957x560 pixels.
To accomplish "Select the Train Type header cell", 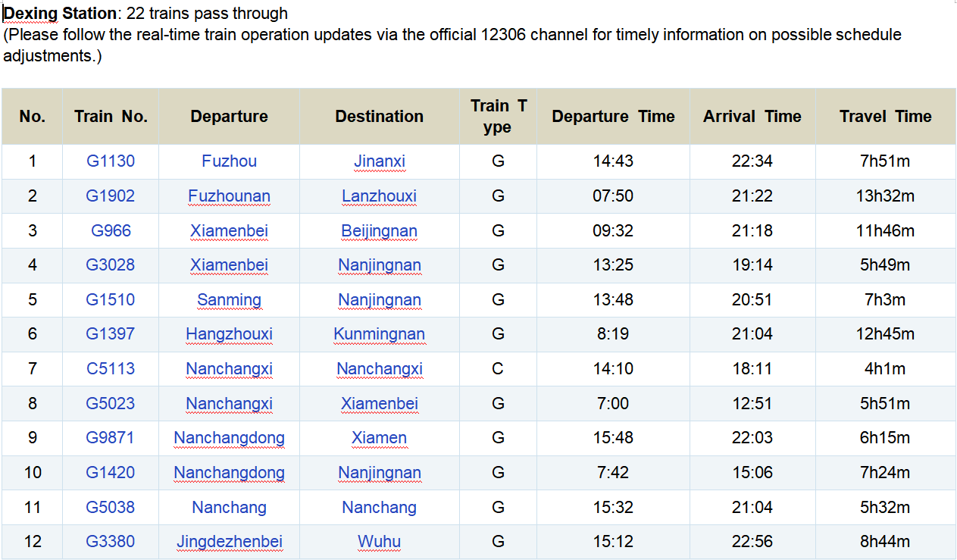I will (498, 116).
